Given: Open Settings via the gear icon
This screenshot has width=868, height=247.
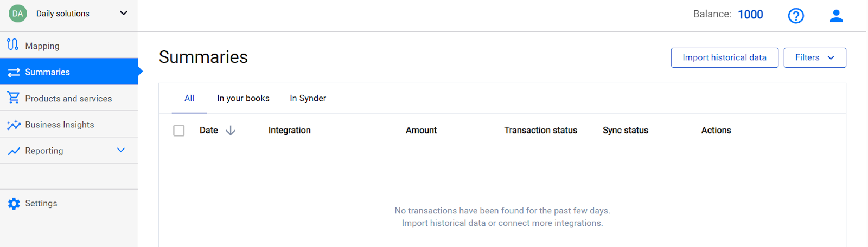Looking at the screenshot, I should click(14, 204).
